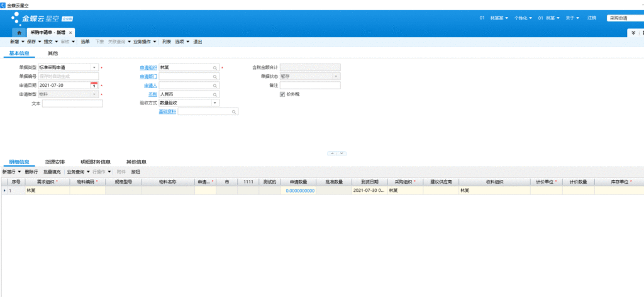Click the 金蝶云星空 logo

pyautogui.click(x=42, y=18)
